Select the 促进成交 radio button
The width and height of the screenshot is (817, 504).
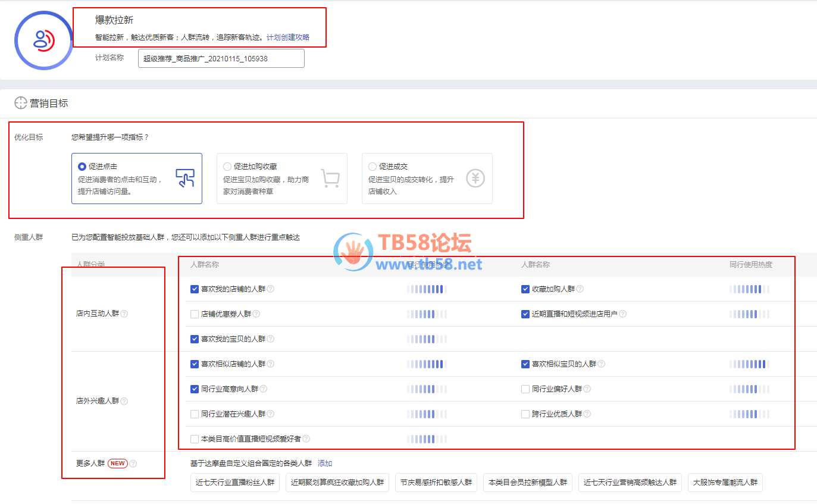point(372,167)
